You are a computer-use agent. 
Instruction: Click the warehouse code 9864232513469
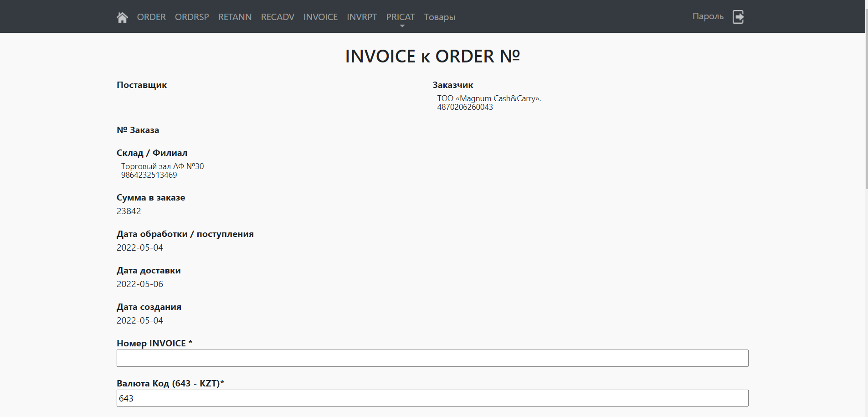[149, 175]
